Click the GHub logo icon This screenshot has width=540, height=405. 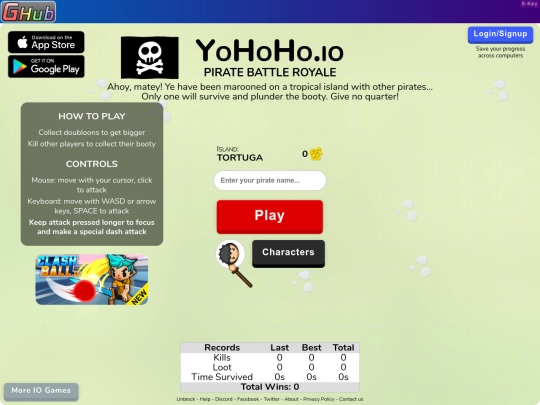[x=29, y=11]
